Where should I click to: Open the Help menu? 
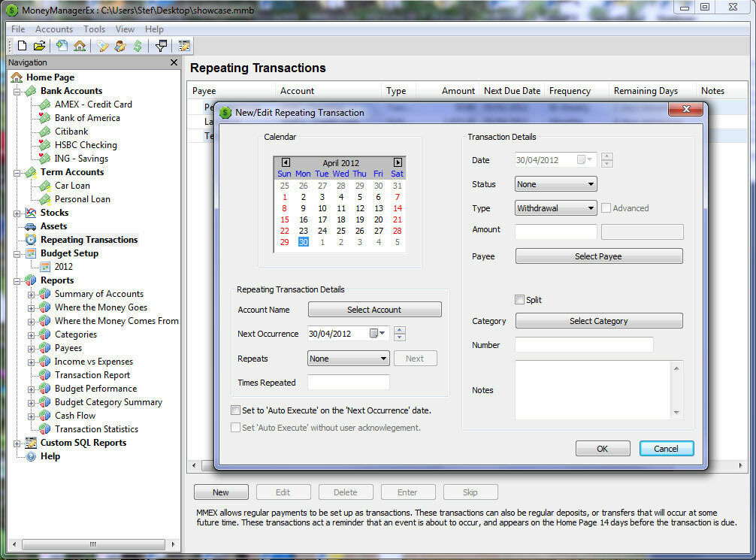[x=154, y=29]
